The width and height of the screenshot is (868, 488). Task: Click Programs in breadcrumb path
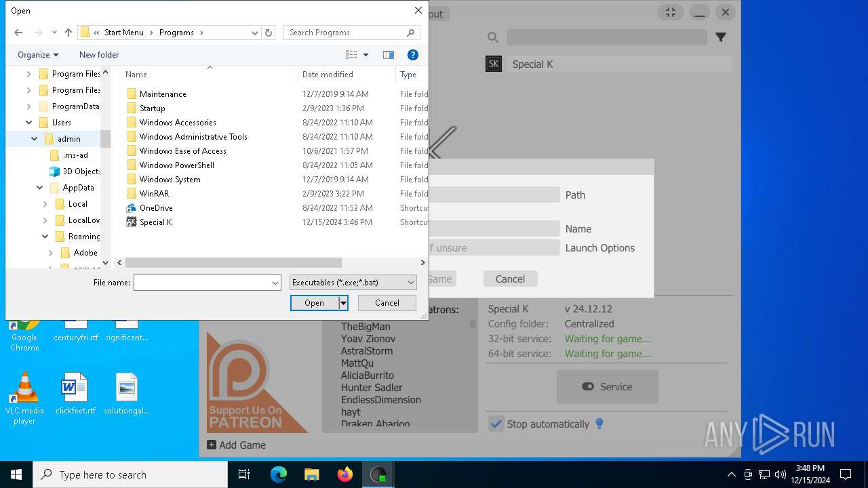point(176,33)
